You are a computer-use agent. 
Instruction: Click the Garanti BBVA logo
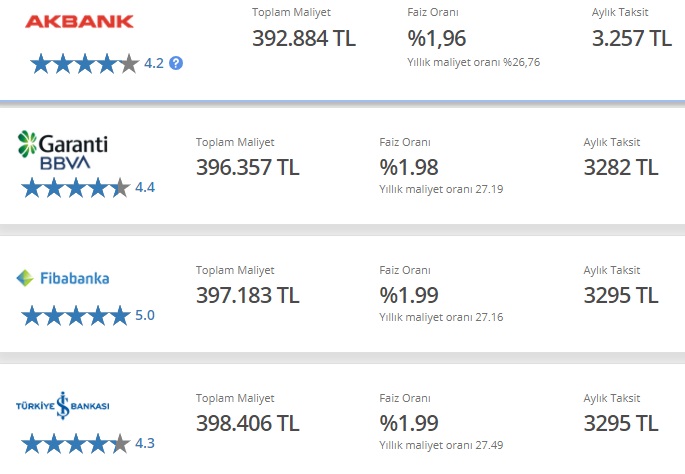(x=63, y=150)
